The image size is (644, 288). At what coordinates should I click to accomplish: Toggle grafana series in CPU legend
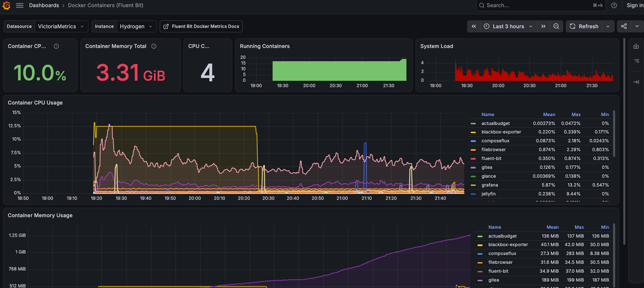490,185
